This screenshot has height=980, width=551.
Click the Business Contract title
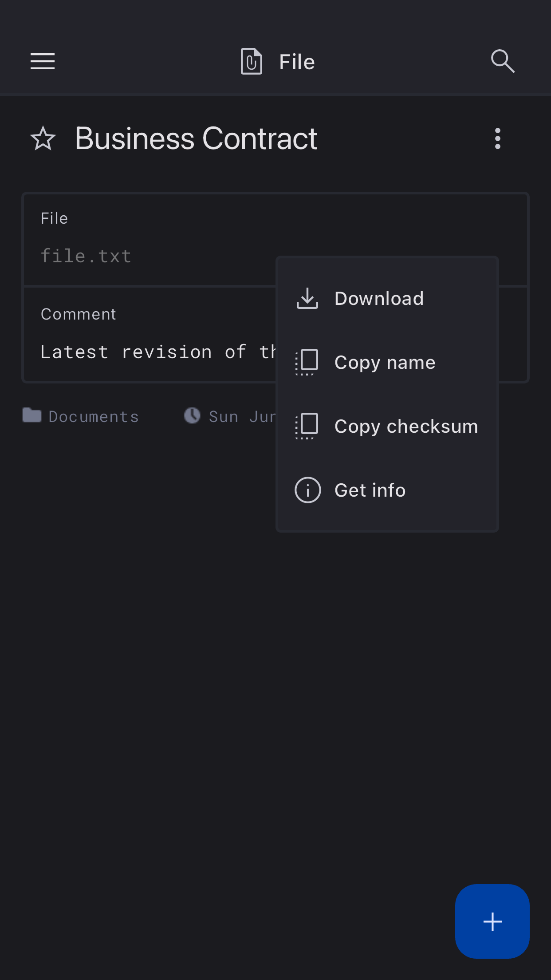[x=196, y=138]
